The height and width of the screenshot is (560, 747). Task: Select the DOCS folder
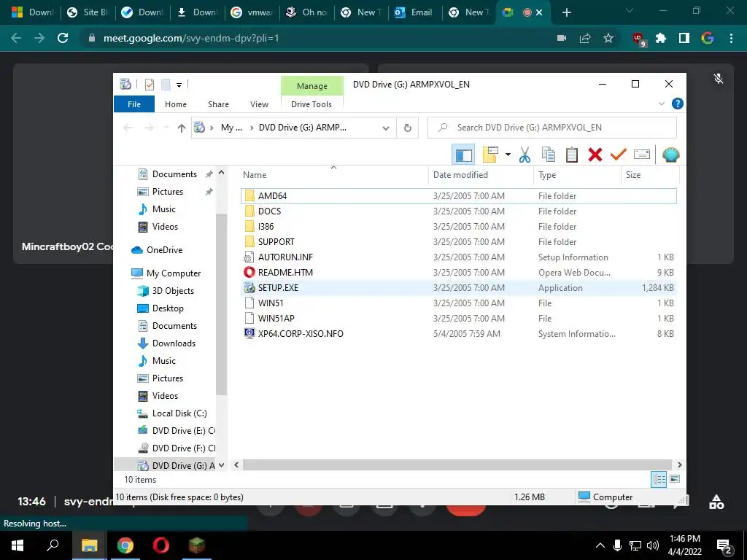458,211
